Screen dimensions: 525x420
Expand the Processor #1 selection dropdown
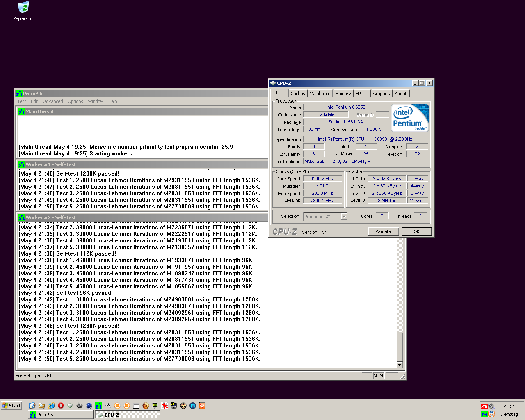tap(344, 217)
